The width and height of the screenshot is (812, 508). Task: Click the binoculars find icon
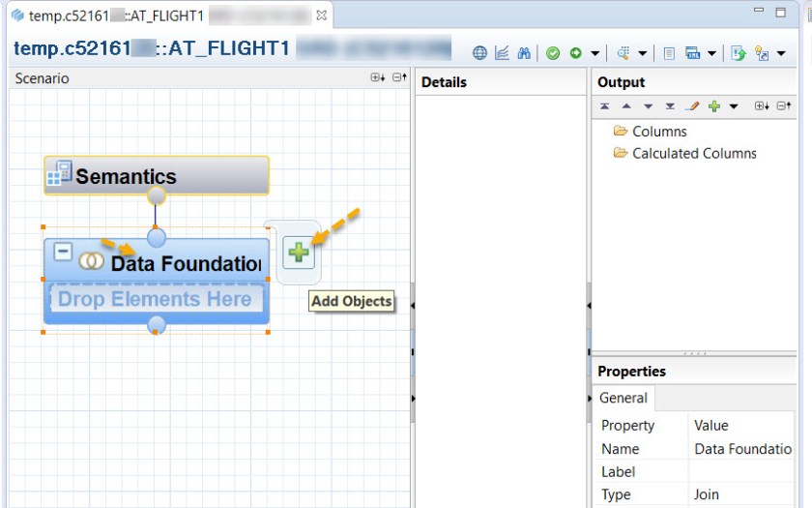[524, 53]
